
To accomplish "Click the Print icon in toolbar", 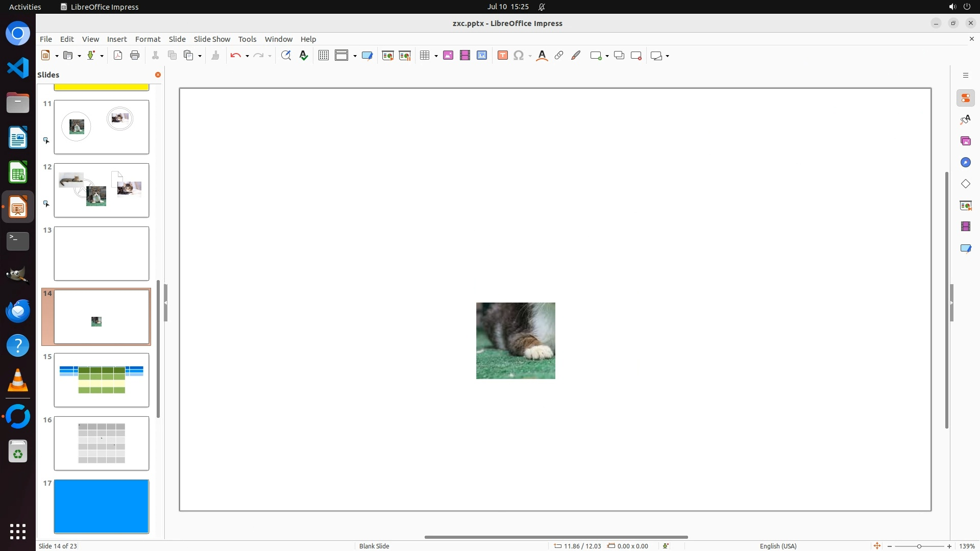I will (135, 56).
